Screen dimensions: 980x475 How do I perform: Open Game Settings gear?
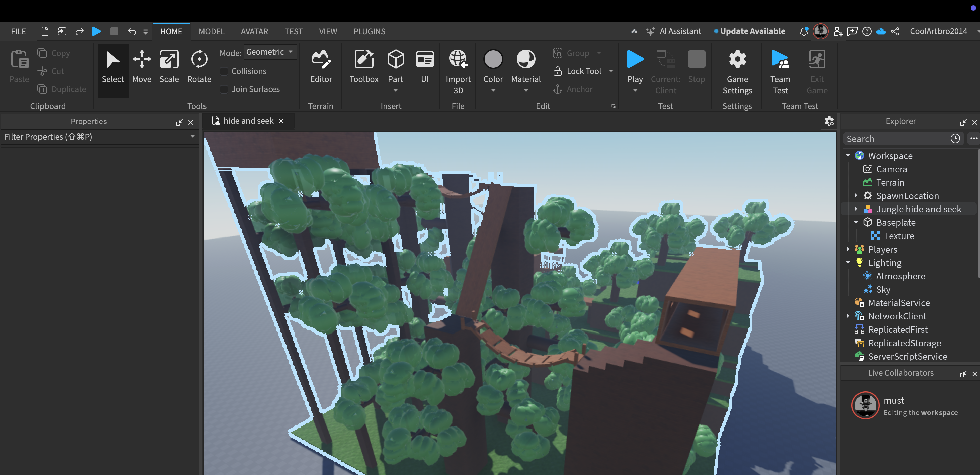click(x=737, y=72)
